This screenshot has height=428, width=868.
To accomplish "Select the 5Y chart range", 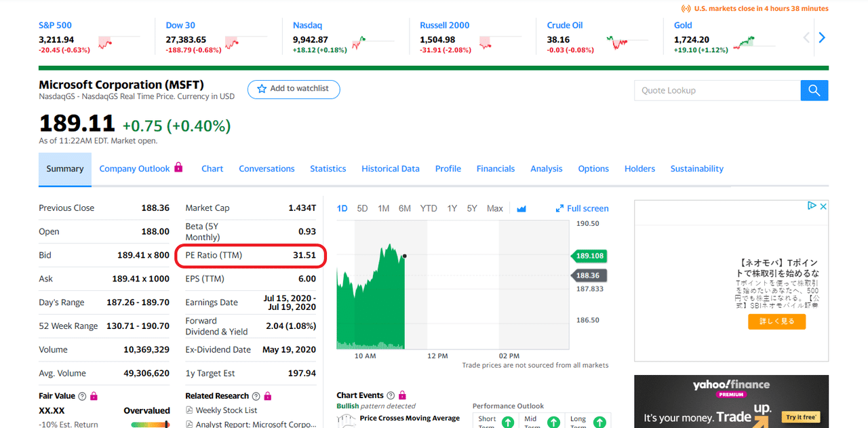I will coord(473,209).
